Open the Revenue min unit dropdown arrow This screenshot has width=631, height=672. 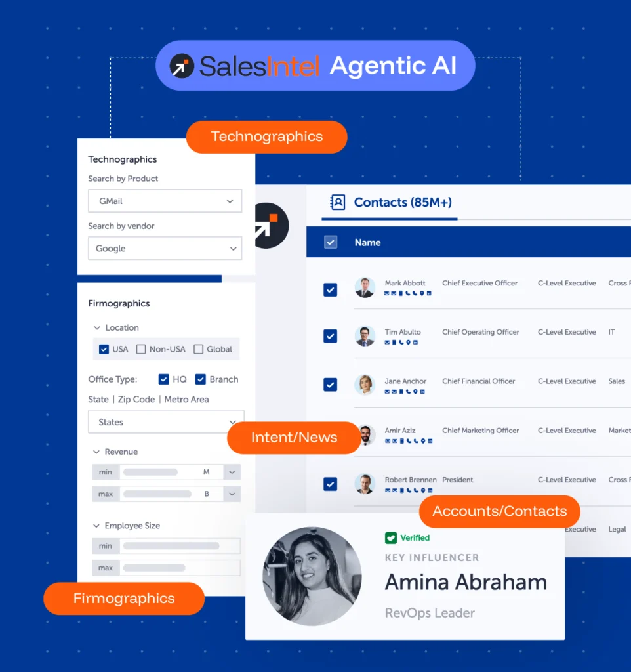pyautogui.click(x=232, y=472)
